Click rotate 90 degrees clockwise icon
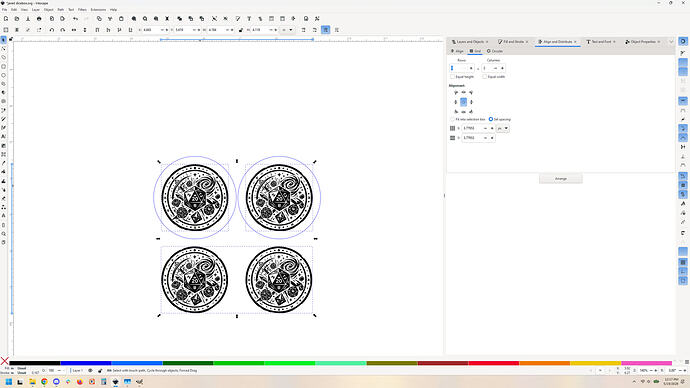Viewport: 690px width, 388px height. click(x=62, y=30)
